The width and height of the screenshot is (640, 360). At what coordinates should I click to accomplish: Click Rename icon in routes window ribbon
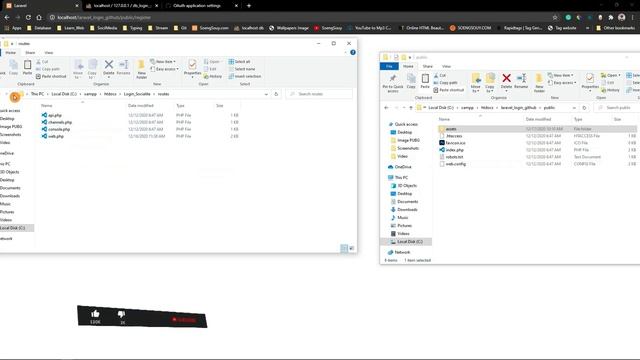(123, 68)
